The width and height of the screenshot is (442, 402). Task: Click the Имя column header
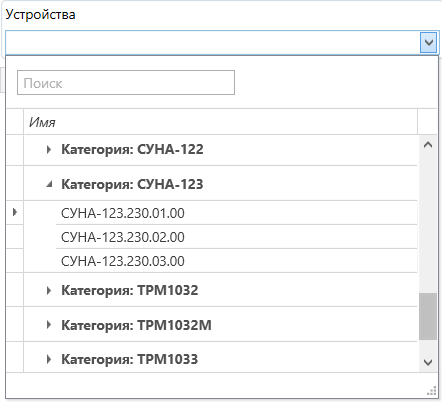pos(220,122)
